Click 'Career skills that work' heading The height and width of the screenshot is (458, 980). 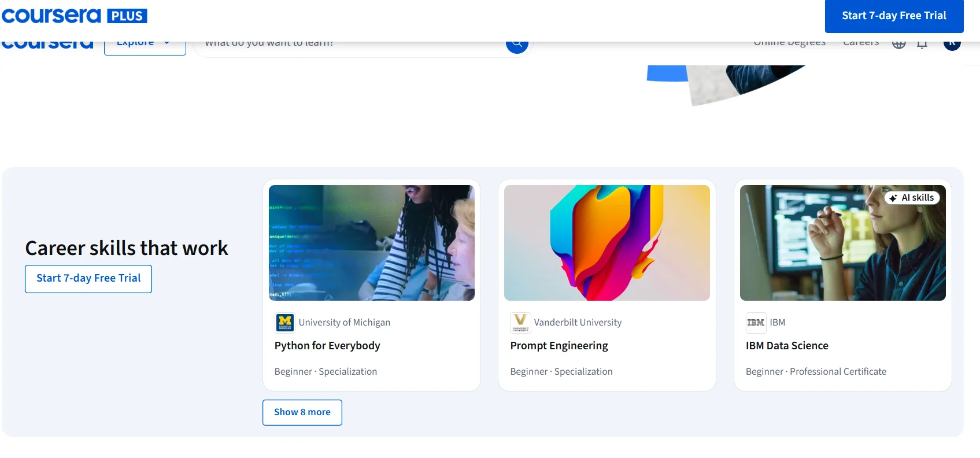click(127, 248)
